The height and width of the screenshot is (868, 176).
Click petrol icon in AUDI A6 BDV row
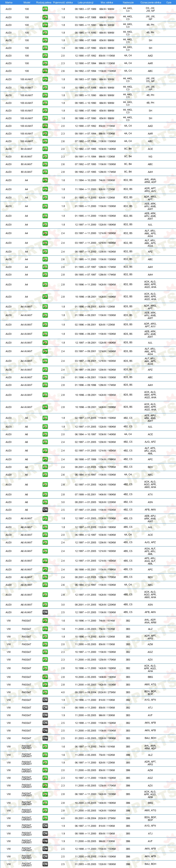pyautogui.click(x=45, y=467)
